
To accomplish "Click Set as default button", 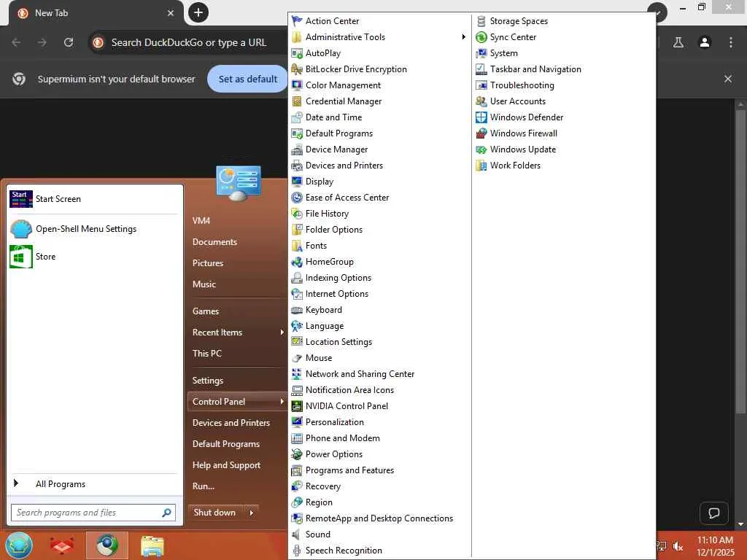I will pos(248,79).
